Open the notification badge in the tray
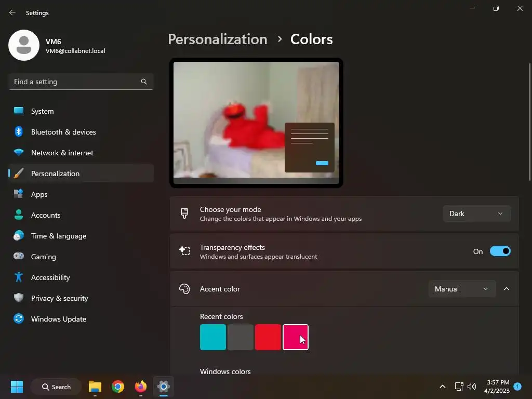 517,387
